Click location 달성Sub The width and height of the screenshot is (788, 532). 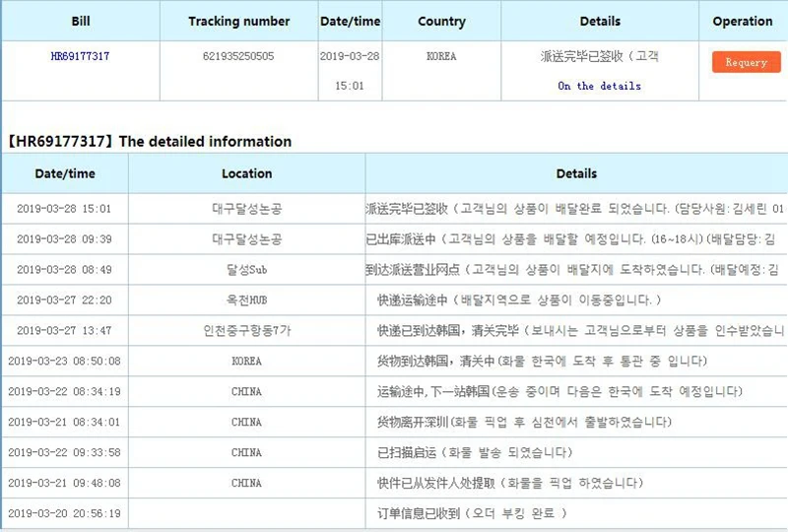(x=247, y=270)
